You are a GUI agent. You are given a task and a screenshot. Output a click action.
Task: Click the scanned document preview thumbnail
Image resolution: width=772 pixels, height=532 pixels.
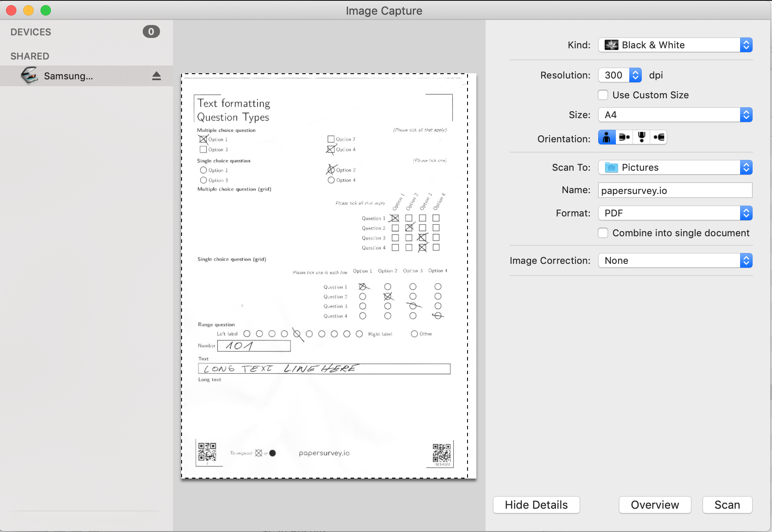click(329, 276)
